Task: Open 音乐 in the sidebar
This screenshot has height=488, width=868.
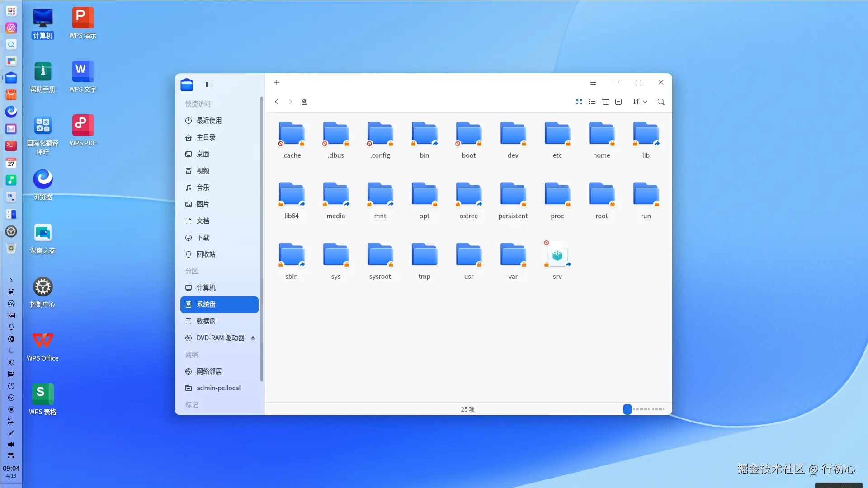Action: pos(219,188)
